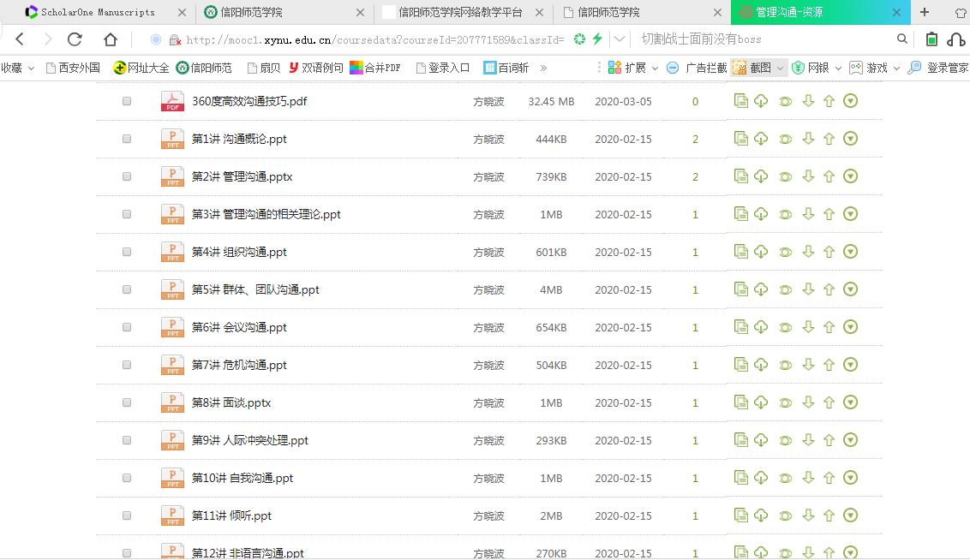Check the box for 第11讲 倾听.ppt
970x560 pixels.
[x=126, y=515]
